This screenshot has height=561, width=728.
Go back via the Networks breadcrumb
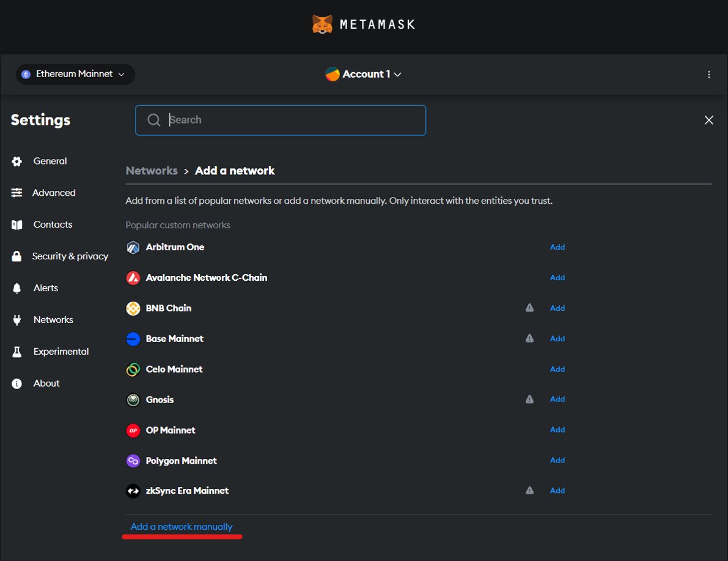(x=152, y=171)
